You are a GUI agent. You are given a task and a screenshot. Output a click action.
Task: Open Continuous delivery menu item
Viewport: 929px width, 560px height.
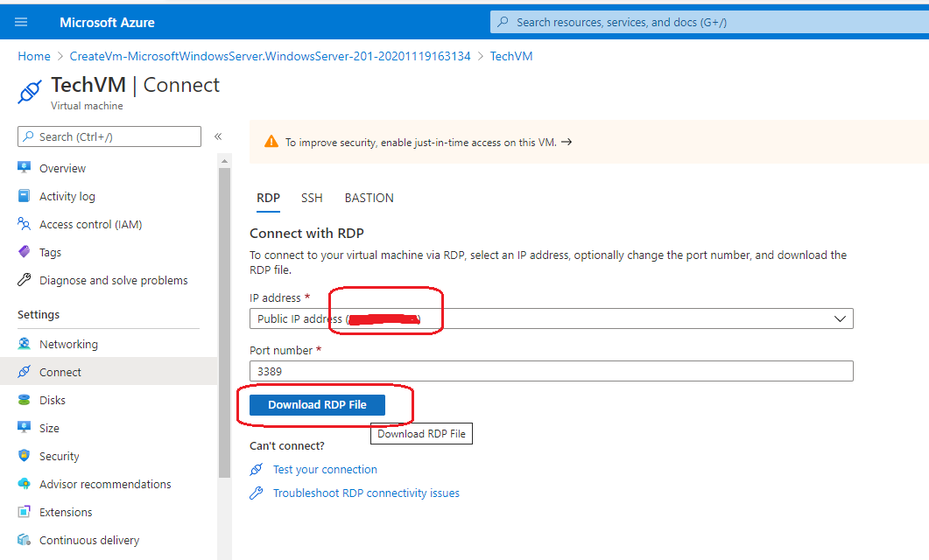click(x=109, y=540)
